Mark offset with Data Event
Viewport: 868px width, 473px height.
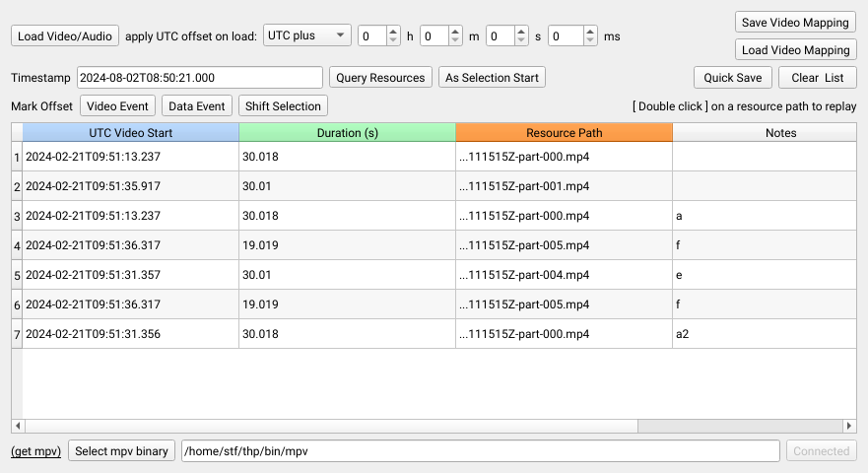pyautogui.click(x=196, y=105)
